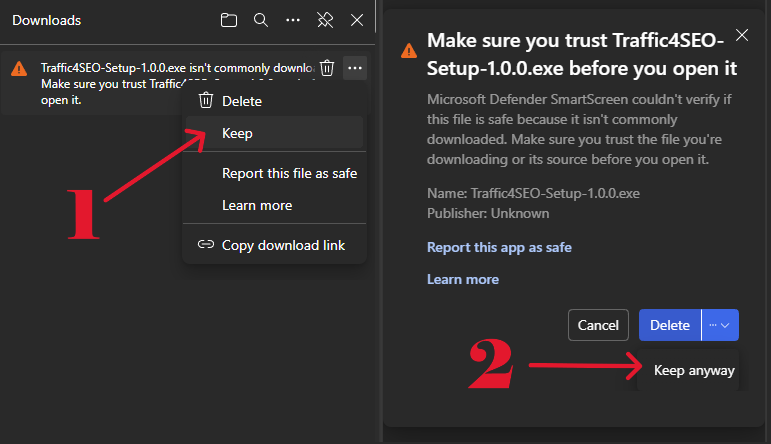Select Report this file as safe

[x=274, y=174]
